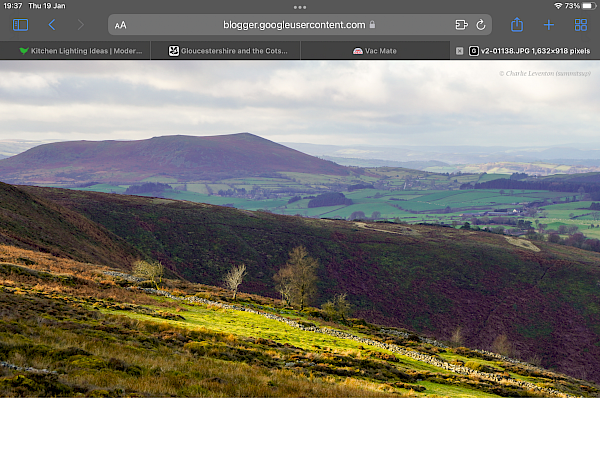Tap the three-dot multitasking control
Image resolution: width=600 pixels, height=450 pixels.
(300, 6)
